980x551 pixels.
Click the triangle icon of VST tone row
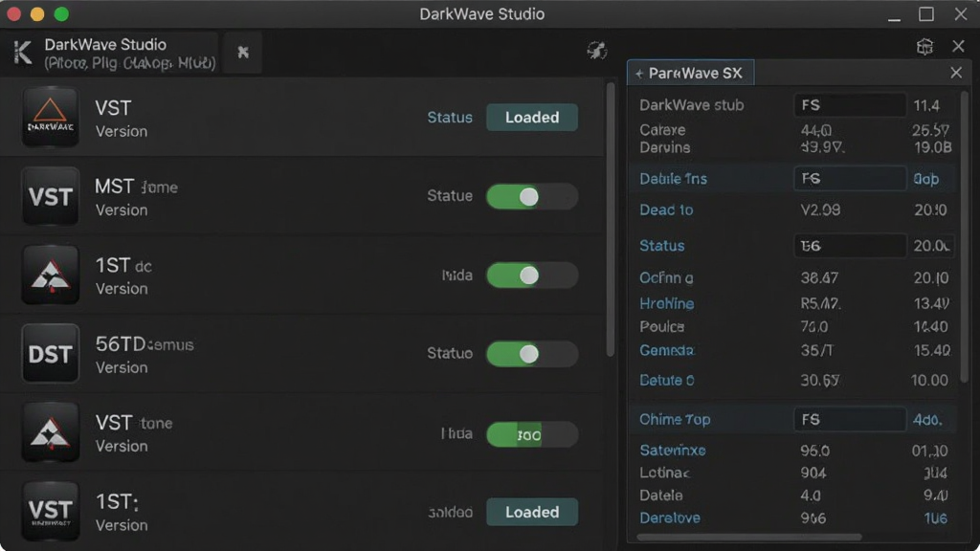50,432
